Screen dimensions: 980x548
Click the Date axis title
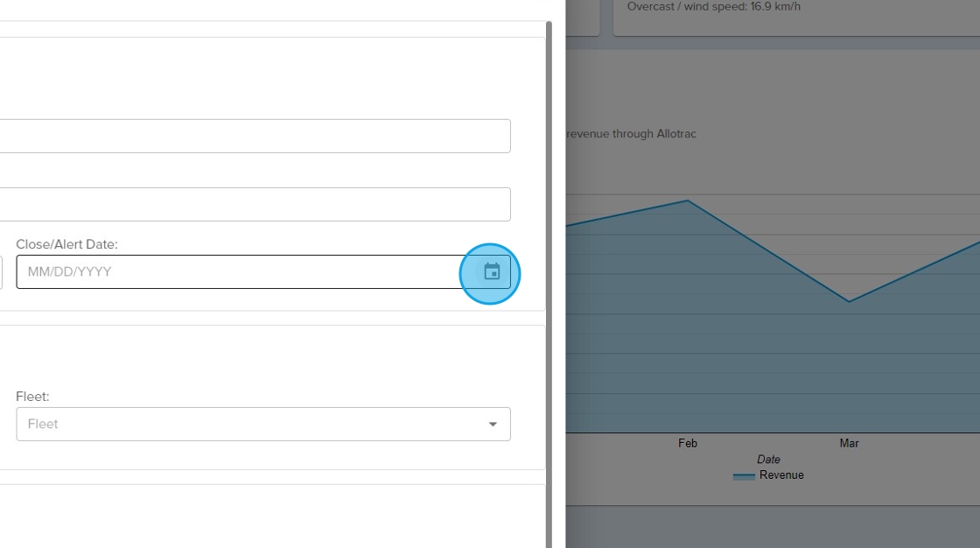(768, 460)
